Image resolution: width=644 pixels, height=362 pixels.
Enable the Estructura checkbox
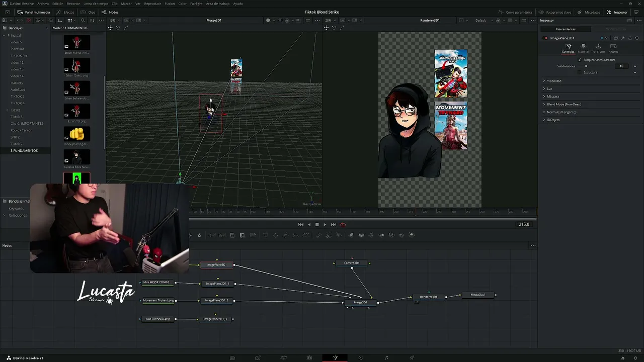click(580, 72)
